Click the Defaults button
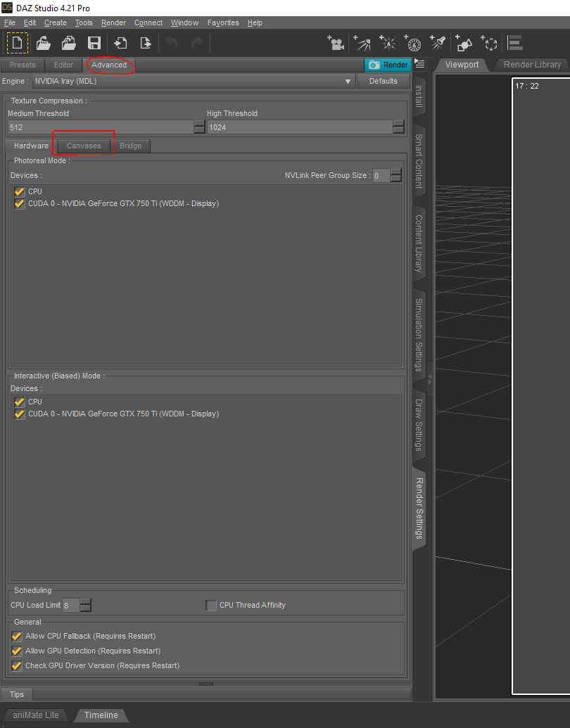This screenshot has height=728, width=570. click(384, 81)
